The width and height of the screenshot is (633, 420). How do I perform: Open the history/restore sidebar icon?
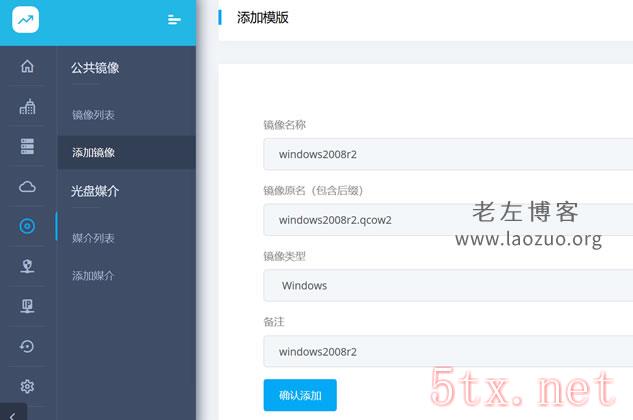pyautogui.click(x=27, y=346)
